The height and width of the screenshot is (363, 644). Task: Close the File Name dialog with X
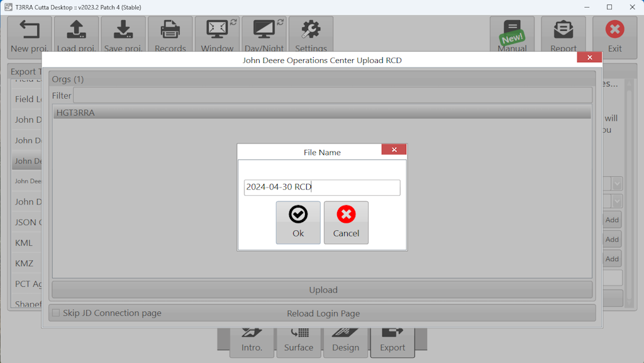click(394, 150)
